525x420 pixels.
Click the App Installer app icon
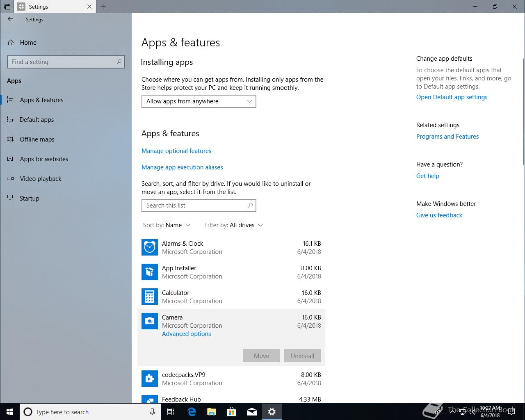[150, 272]
